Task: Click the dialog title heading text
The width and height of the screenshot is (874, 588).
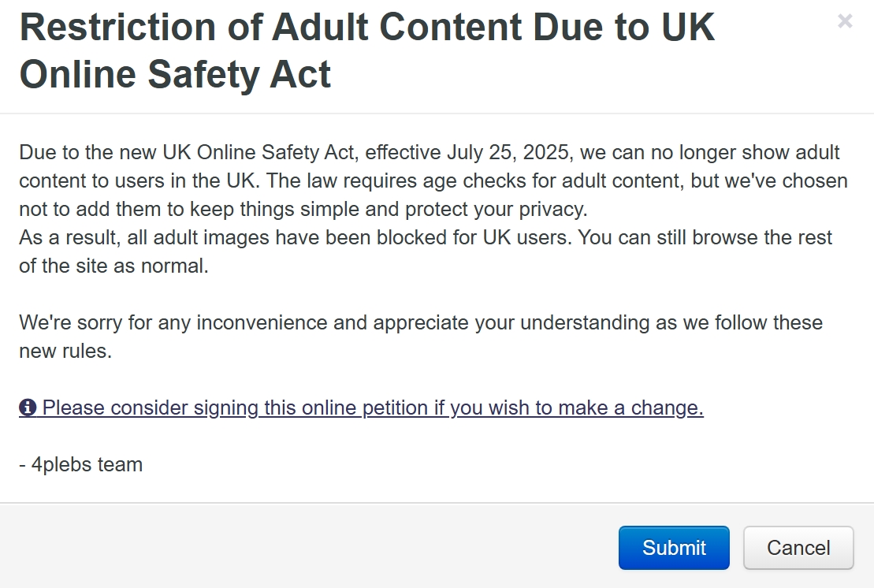Action: tap(366, 50)
